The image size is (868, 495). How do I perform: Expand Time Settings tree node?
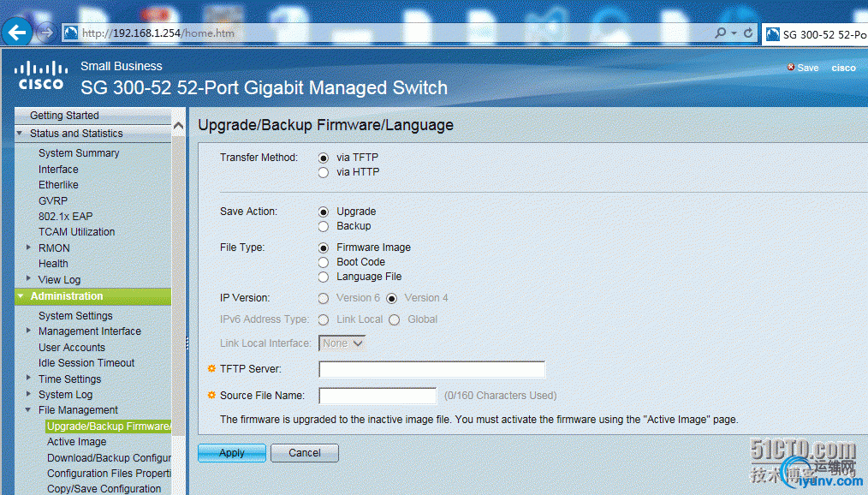click(28, 379)
